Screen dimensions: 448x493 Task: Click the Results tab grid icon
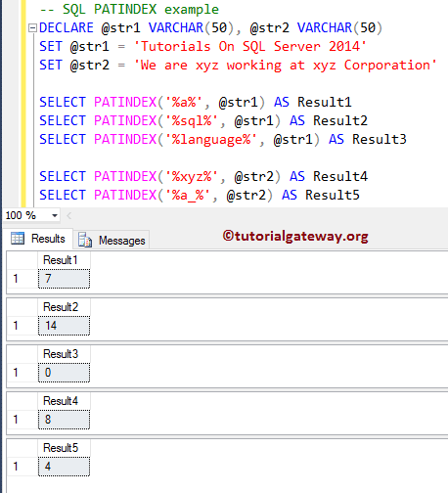pos(18,239)
